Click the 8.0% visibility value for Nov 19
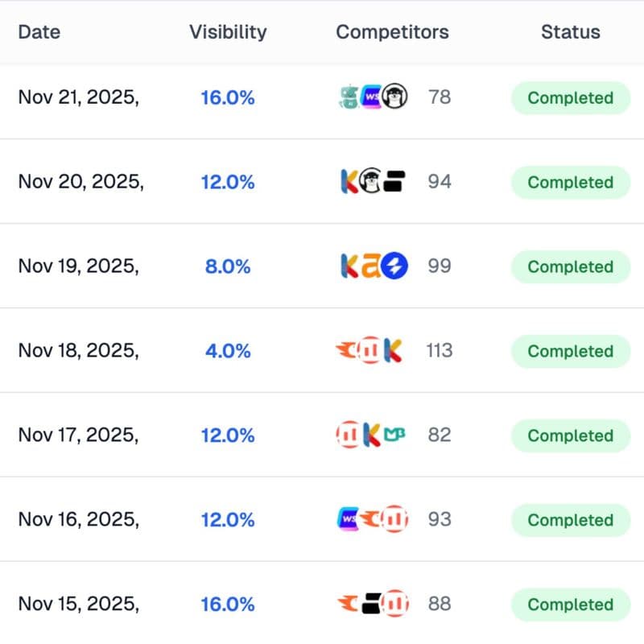Image resolution: width=644 pixels, height=644 pixels. [228, 266]
